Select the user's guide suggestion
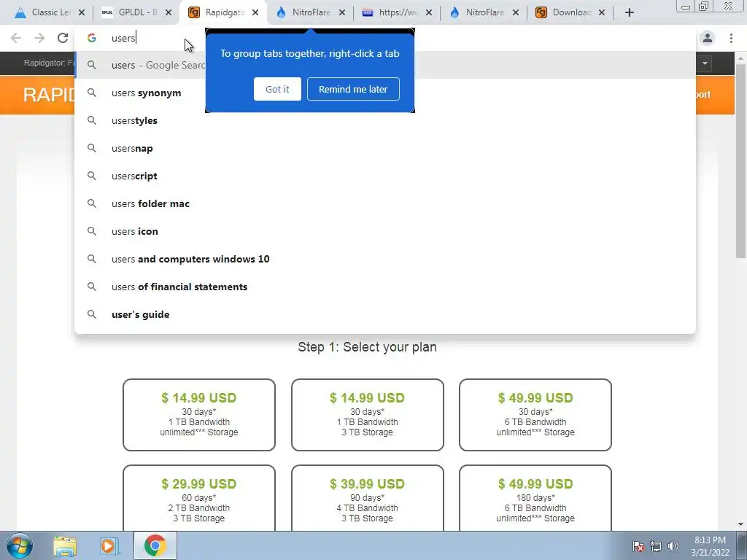 (x=385, y=314)
